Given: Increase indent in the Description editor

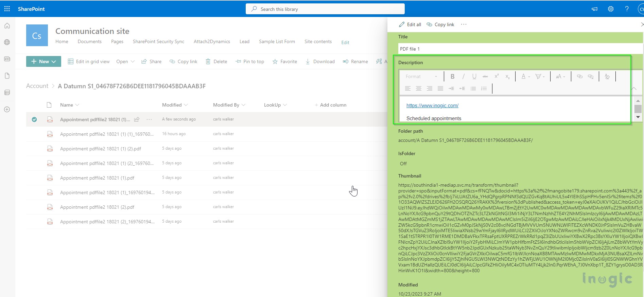Looking at the screenshot, I should click(451, 89).
